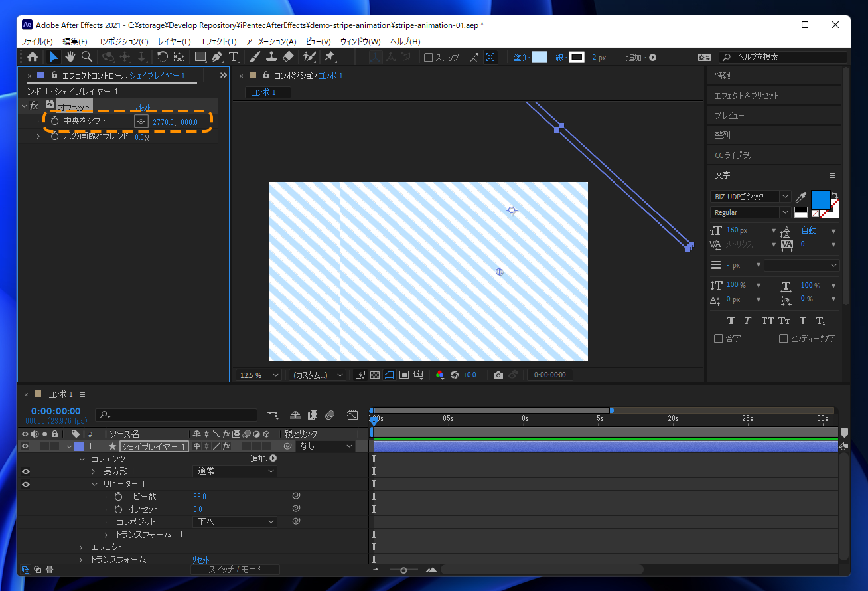Image resolution: width=868 pixels, height=591 pixels.
Task: Enable the スナップ checkbox
Action: pos(429,58)
